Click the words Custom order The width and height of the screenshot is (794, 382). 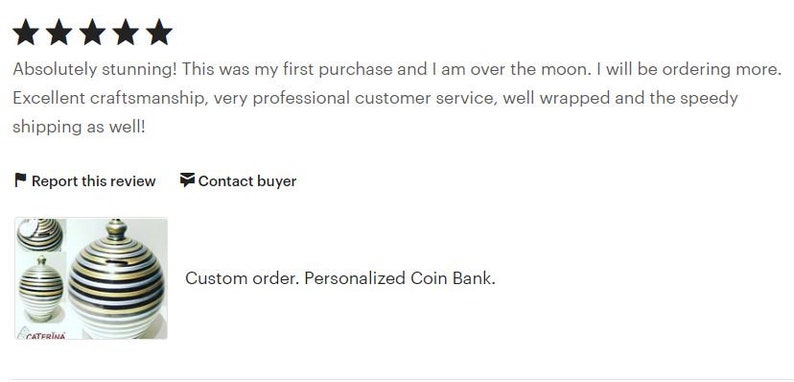point(242,278)
